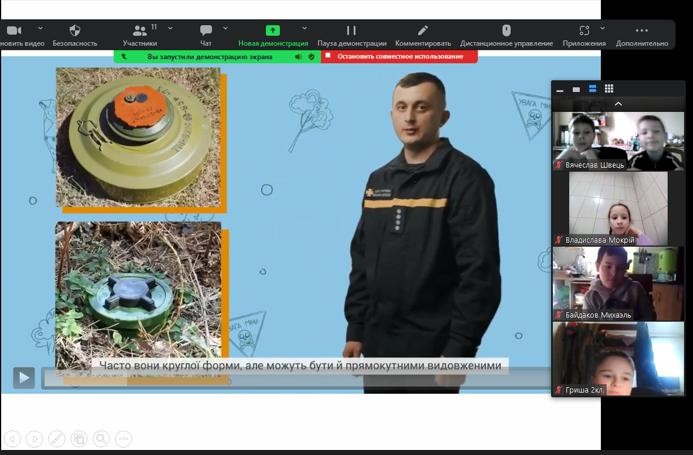
Task: Switch video panel to single speaker view
Action: 576,89
